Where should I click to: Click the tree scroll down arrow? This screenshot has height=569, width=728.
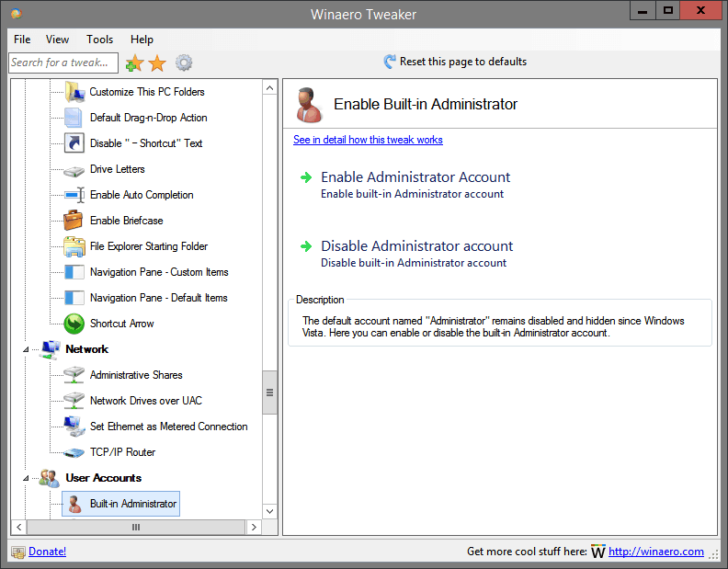(269, 511)
